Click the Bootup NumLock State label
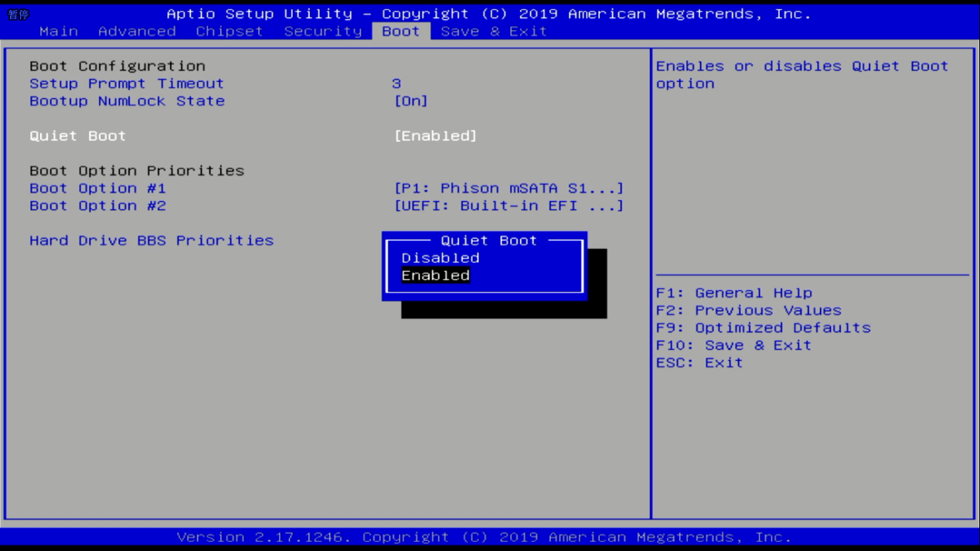 (x=127, y=101)
